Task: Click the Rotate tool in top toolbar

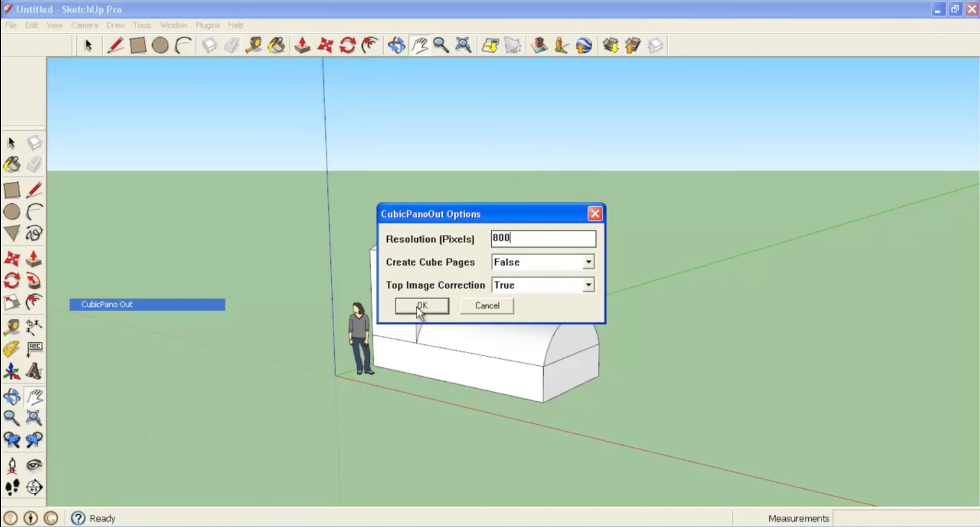Action: tap(348, 45)
